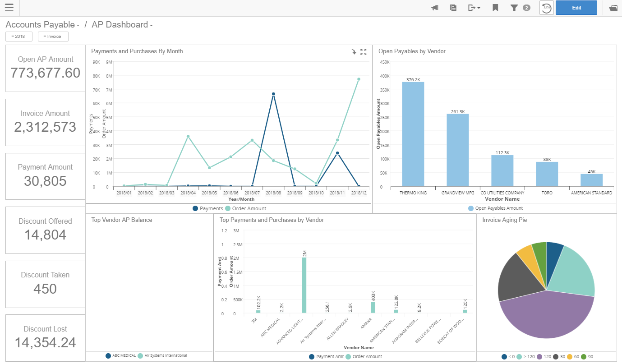
Task: Click the Open AP Amount tile
Action: click(45, 68)
